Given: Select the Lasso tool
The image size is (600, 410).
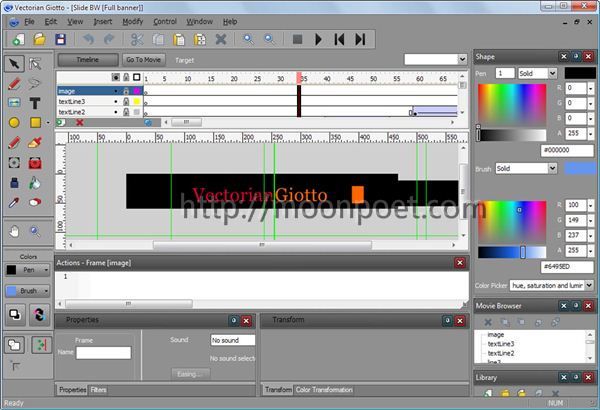Looking at the screenshot, I should coord(34,83).
